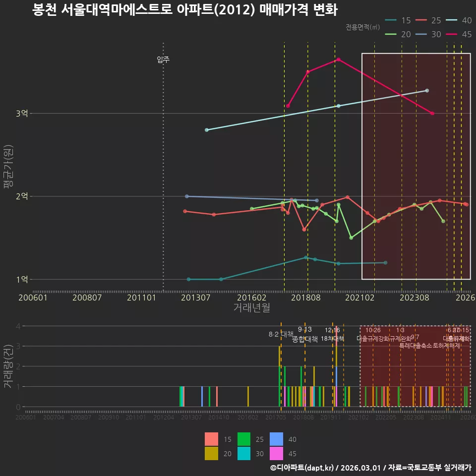The image size is (476, 476).
Task: Click the 3 label on volume axis
Action: point(18,346)
